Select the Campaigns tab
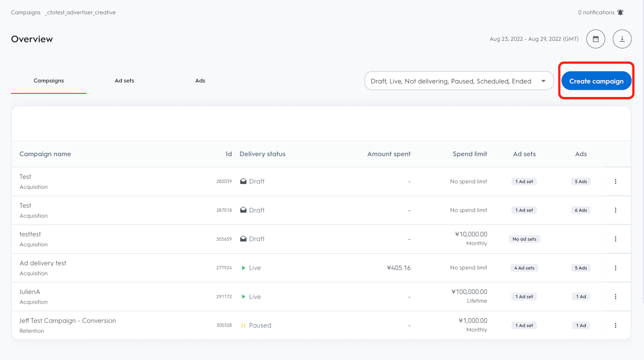 49,81
